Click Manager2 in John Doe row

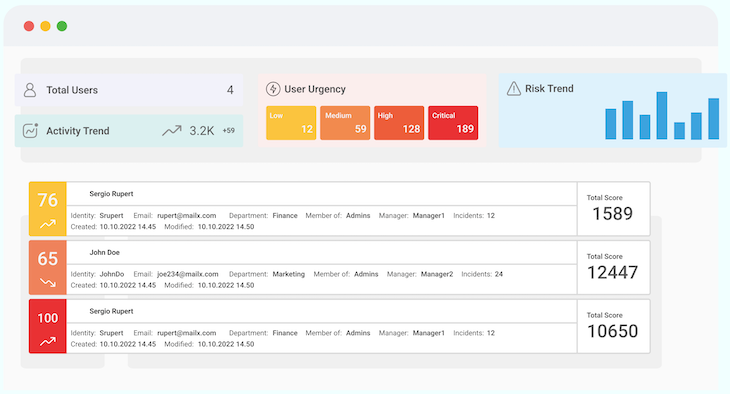pyautogui.click(x=437, y=274)
